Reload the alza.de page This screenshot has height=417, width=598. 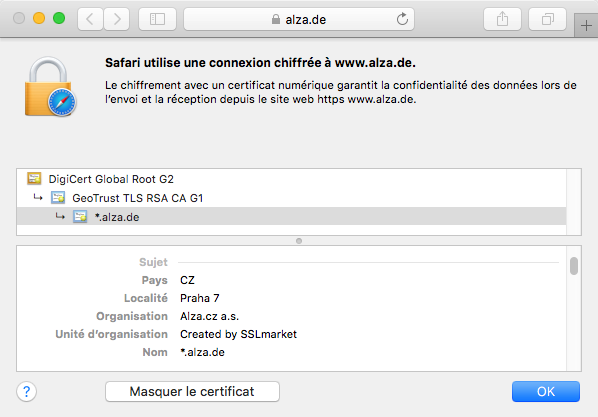click(402, 19)
